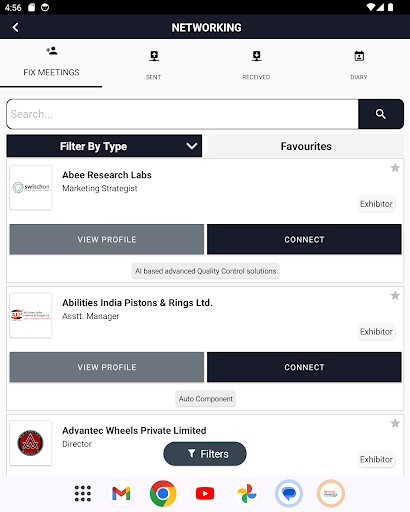
Task: Open Gmail from the dock
Action: 121,493
